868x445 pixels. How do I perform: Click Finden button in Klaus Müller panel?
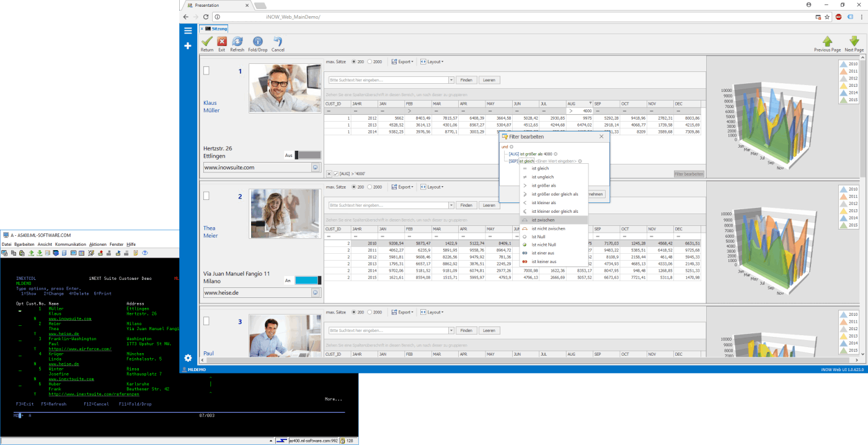[x=466, y=80]
